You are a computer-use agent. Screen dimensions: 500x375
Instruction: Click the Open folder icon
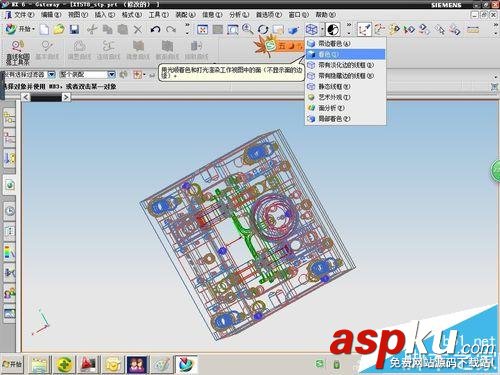pos(59,29)
